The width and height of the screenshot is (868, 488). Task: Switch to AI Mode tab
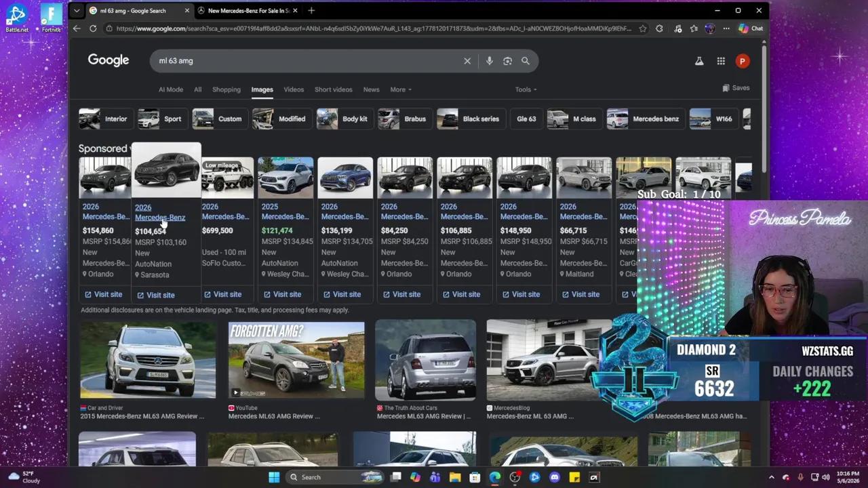pyautogui.click(x=171, y=89)
